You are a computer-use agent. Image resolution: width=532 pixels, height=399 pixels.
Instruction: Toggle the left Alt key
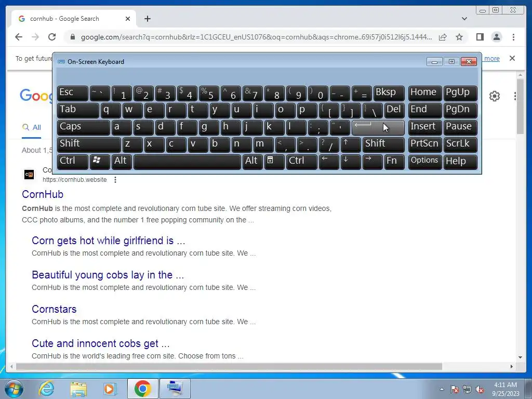coord(122,162)
